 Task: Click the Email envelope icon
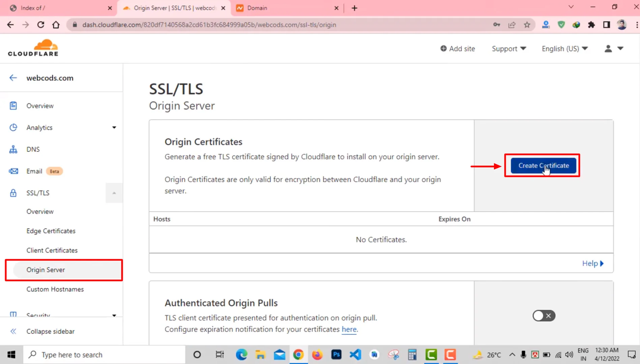click(x=13, y=171)
